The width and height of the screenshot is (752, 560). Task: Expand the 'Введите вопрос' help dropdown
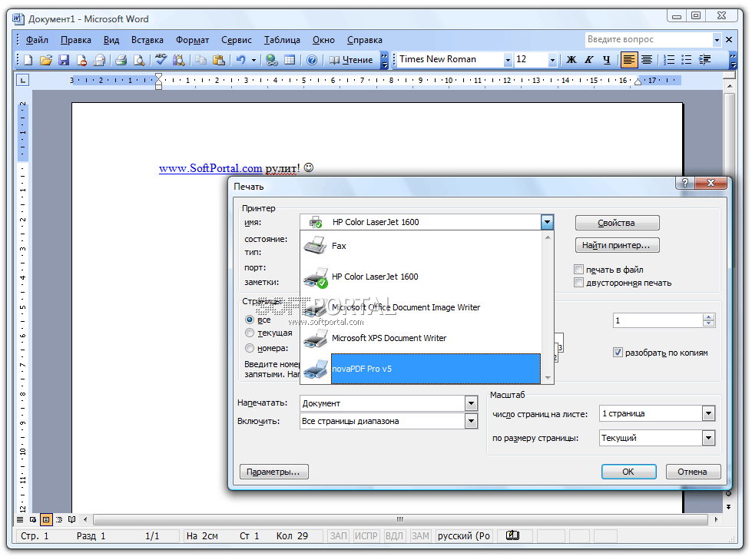tap(717, 40)
